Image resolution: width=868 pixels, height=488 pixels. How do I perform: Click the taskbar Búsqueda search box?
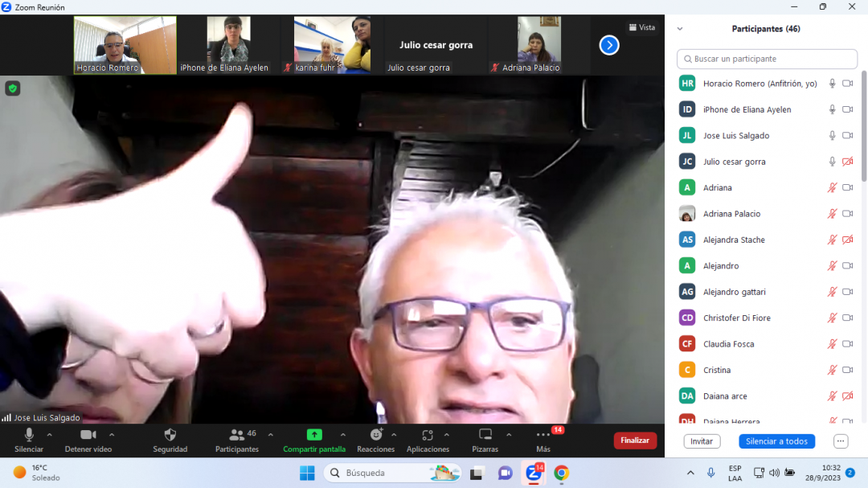coord(392,473)
